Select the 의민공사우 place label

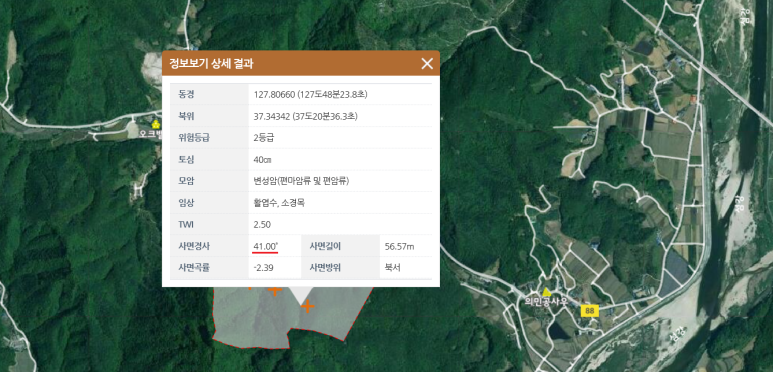click(547, 302)
